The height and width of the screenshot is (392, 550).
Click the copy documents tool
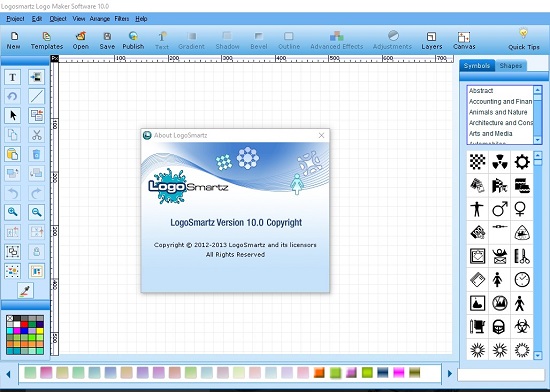[13, 135]
